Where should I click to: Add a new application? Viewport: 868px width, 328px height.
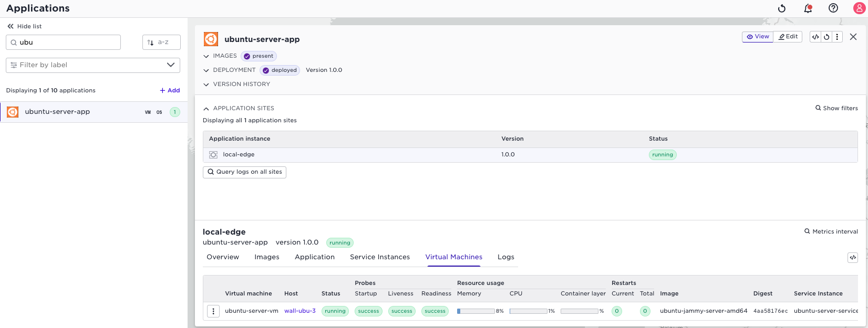pyautogui.click(x=170, y=90)
